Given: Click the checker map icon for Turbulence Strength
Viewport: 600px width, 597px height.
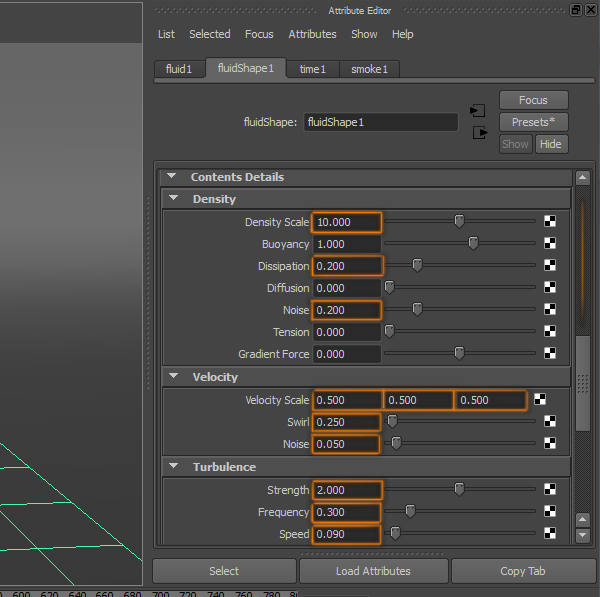Looking at the screenshot, I should coord(550,490).
